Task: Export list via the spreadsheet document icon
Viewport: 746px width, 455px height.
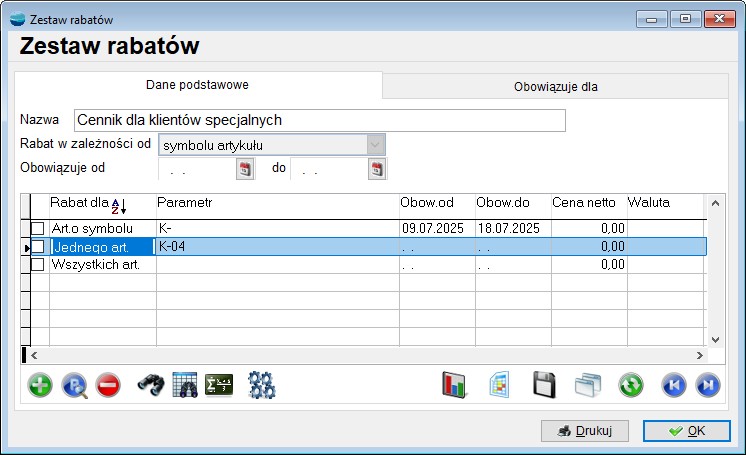Action: [499, 385]
